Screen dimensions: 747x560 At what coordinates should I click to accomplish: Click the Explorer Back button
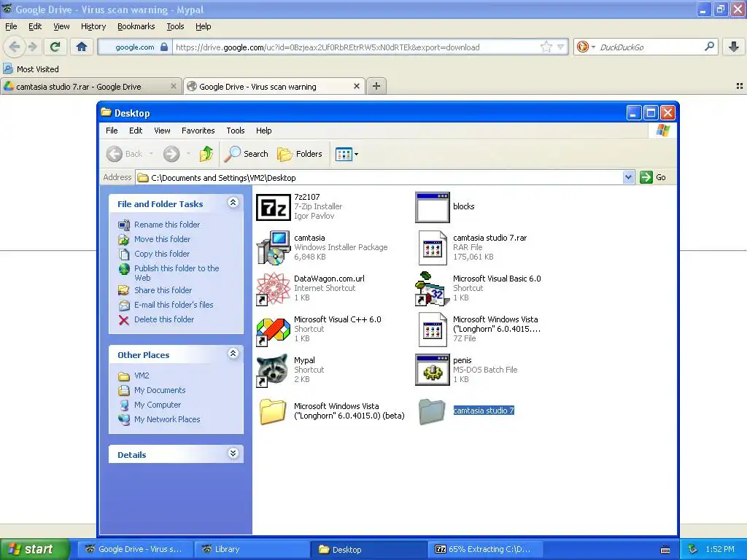(124, 154)
